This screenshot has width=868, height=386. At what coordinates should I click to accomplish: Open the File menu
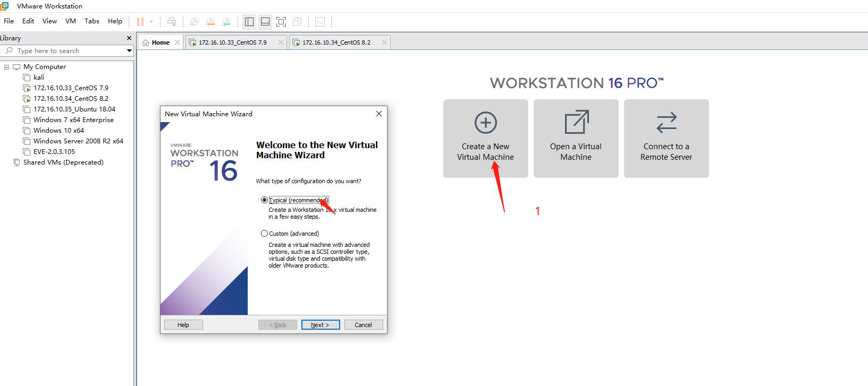[x=9, y=21]
